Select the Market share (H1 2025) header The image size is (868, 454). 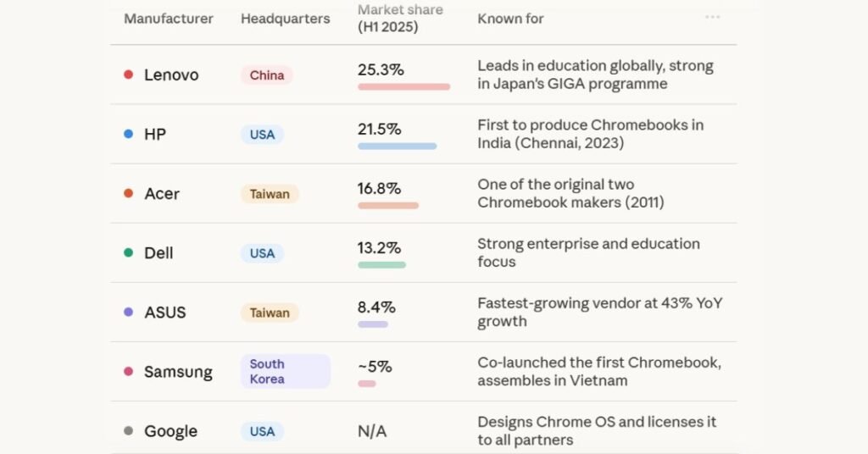click(x=400, y=18)
